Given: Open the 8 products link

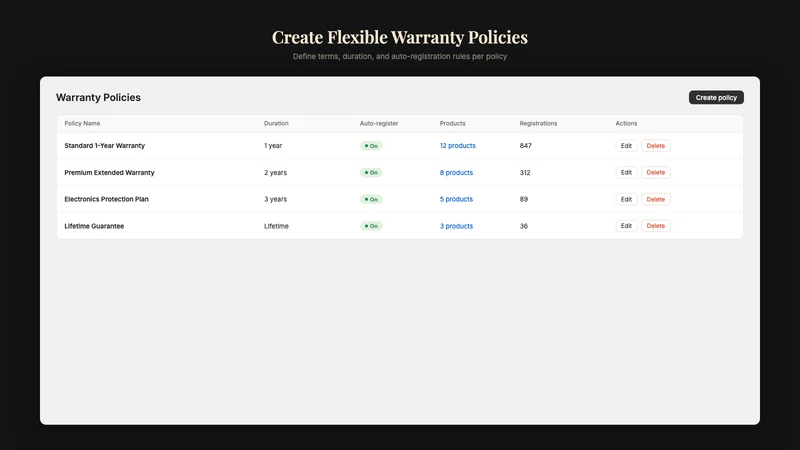Looking at the screenshot, I should point(456,172).
